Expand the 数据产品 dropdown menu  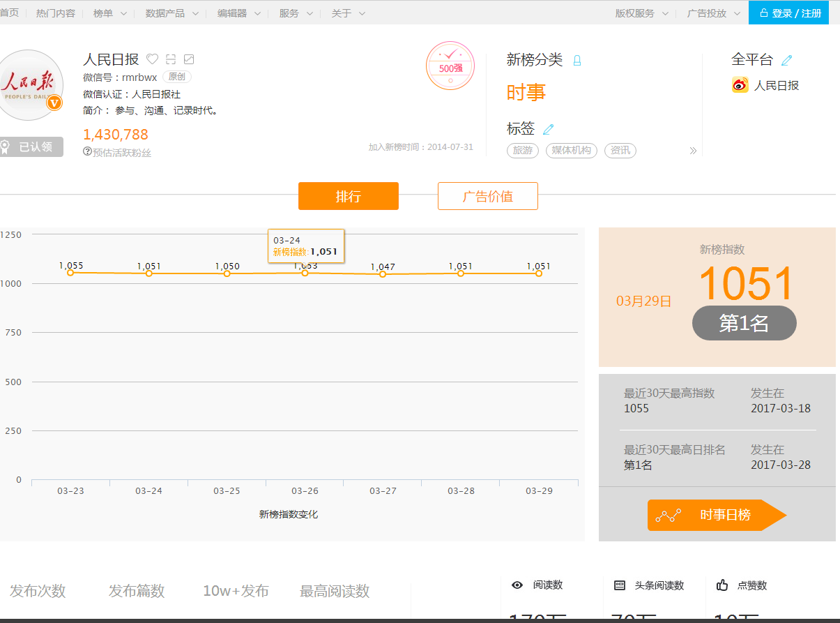[x=172, y=13]
